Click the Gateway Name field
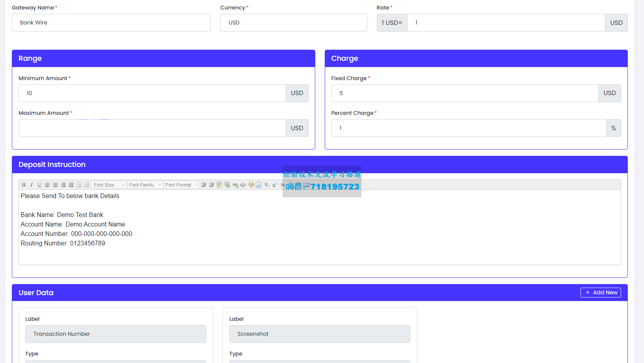Screen dimensions: 644x363 click(x=111, y=23)
